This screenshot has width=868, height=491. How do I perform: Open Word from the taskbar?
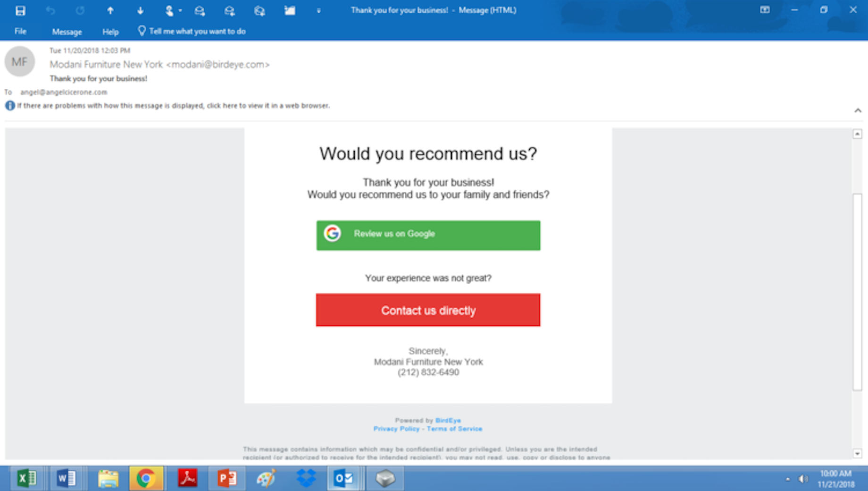(67, 478)
